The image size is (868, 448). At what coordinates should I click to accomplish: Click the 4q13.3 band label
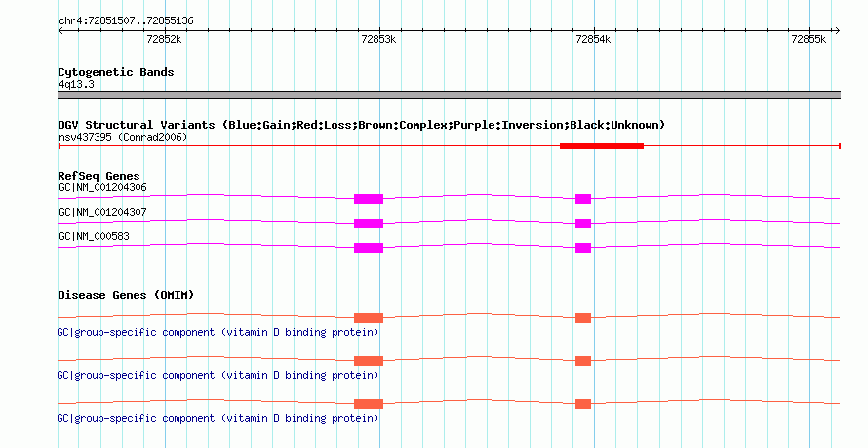[x=76, y=84]
